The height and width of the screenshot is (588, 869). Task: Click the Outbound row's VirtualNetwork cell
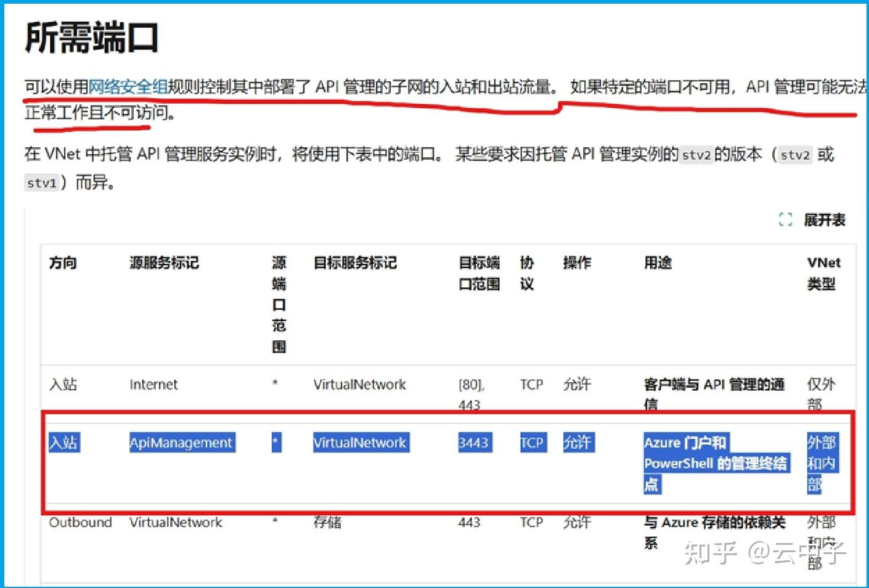[x=176, y=523]
